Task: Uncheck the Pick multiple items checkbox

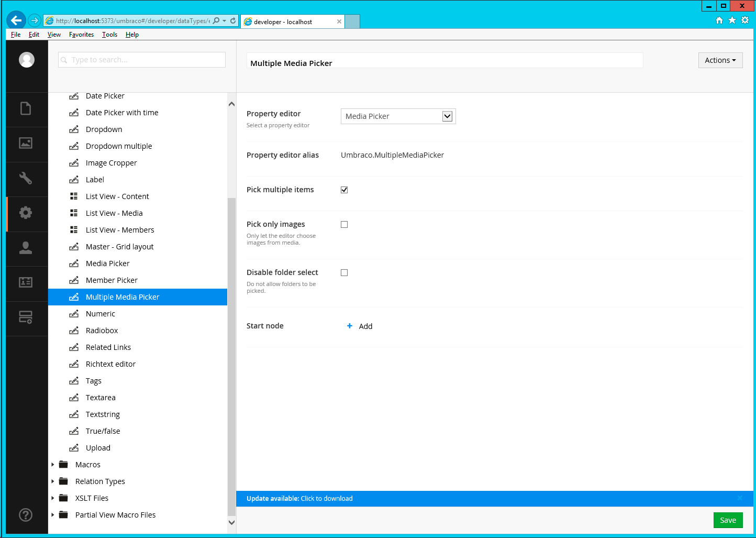Action: click(344, 190)
